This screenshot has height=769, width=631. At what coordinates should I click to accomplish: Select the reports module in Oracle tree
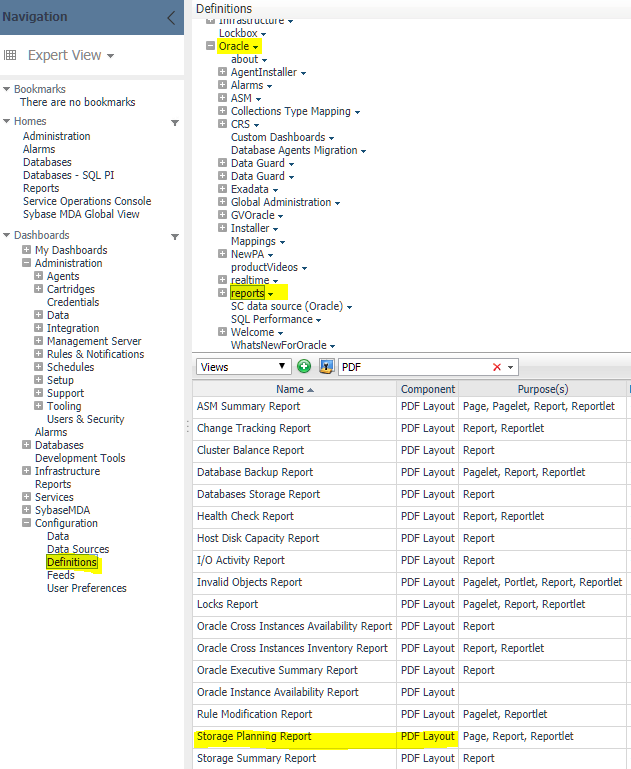[x=248, y=293]
